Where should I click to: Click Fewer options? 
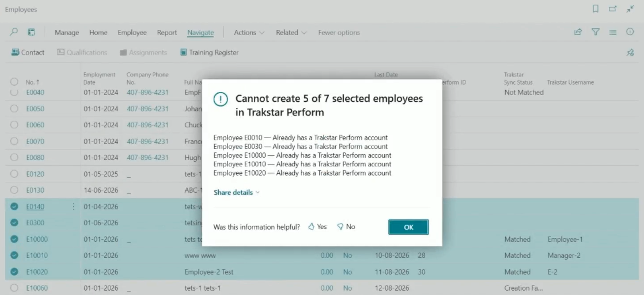pos(339,32)
